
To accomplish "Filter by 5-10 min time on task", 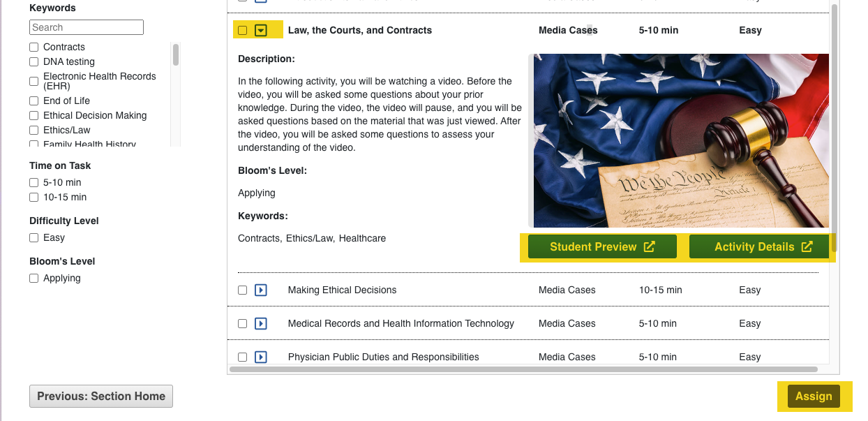I will [x=34, y=183].
